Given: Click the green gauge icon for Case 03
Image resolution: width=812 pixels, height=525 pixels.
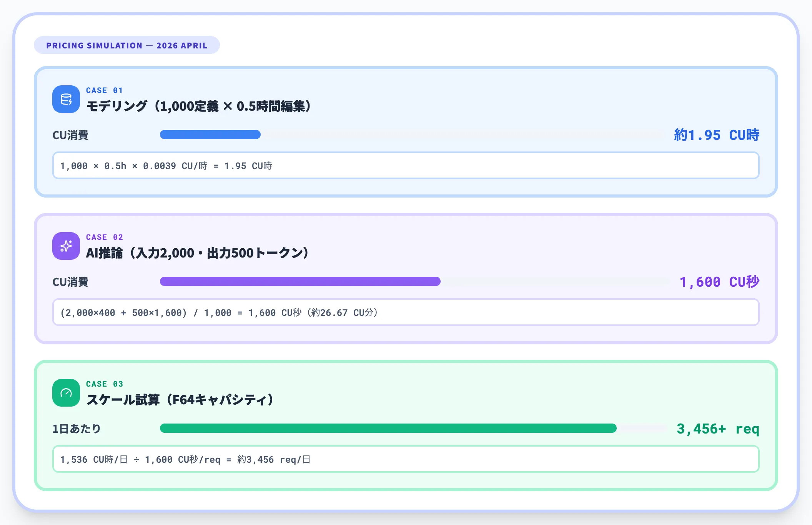Looking at the screenshot, I should point(66,393).
